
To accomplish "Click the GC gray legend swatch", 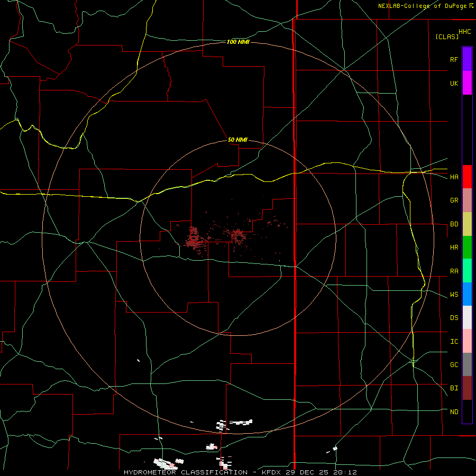I will point(467,364).
